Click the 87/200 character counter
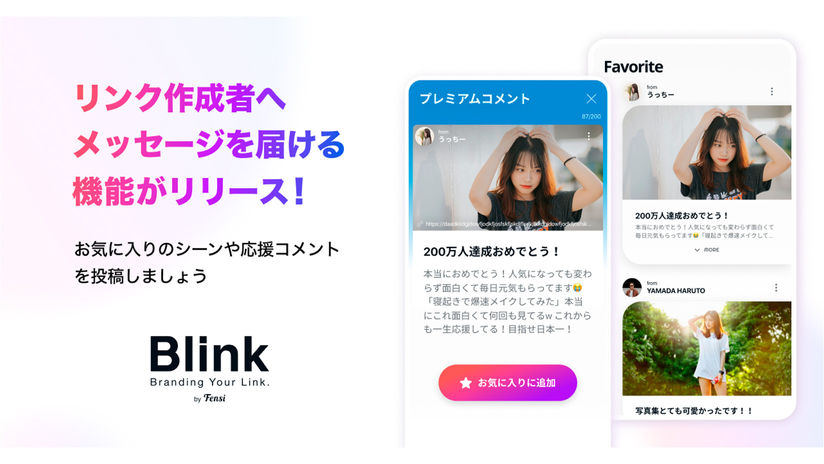 tap(591, 117)
